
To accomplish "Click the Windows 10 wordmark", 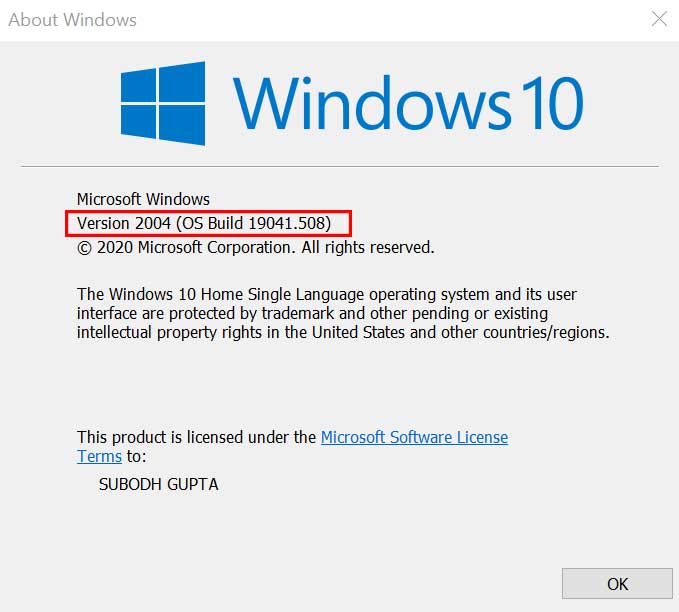I will [x=408, y=104].
